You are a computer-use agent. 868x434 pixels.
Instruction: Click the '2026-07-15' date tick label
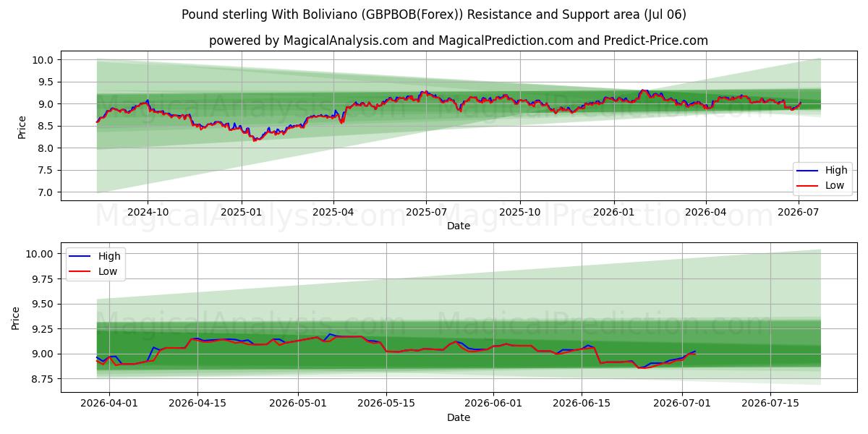(771, 404)
